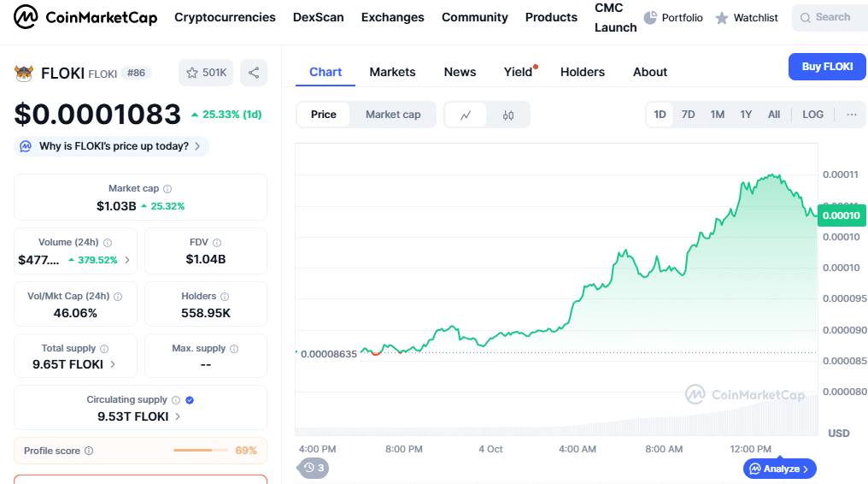This screenshot has width=868, height=484.
Task: Switch to line chart view icon
Action: click(466, 115)
